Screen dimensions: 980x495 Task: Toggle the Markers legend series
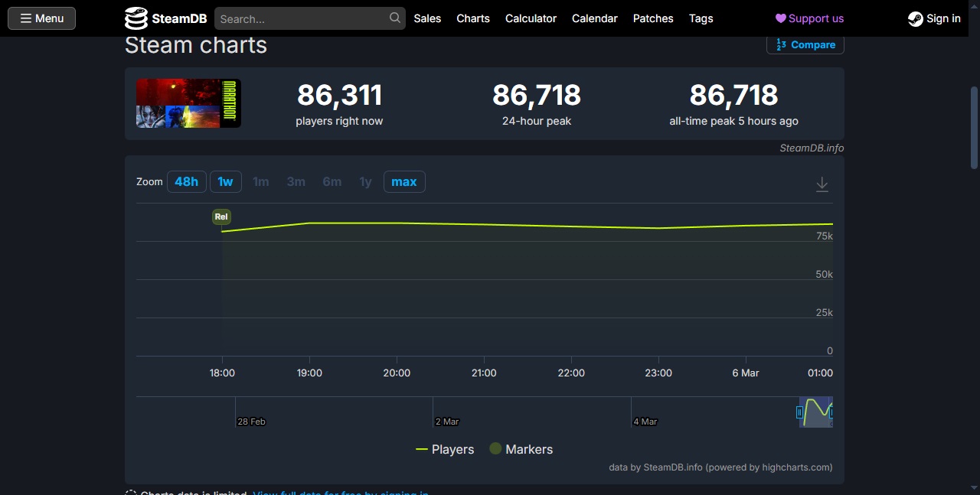[x=521, y=449]
